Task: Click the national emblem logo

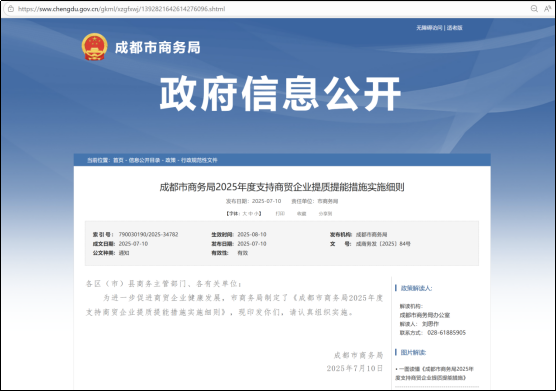Action: [94, 47]
